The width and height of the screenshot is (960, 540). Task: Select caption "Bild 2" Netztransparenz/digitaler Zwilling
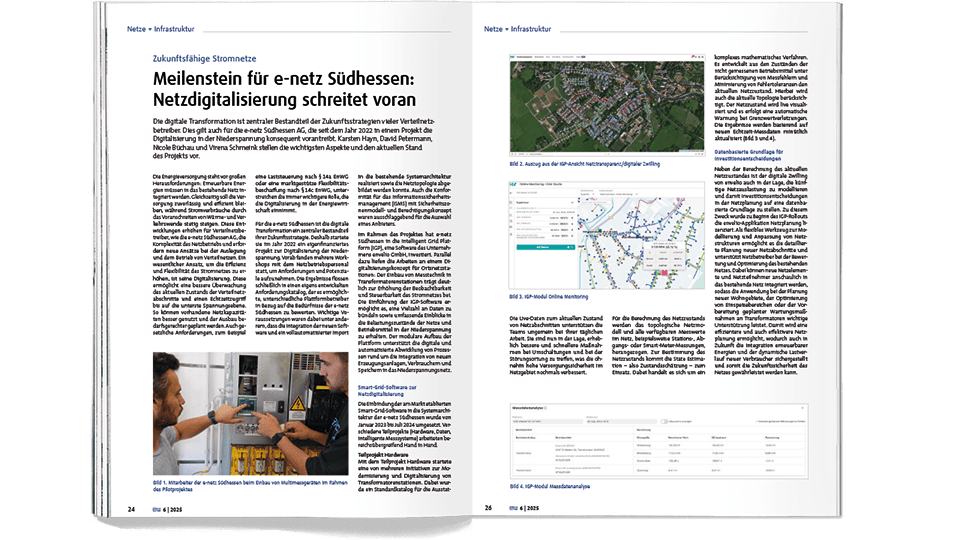click(585, 164)
